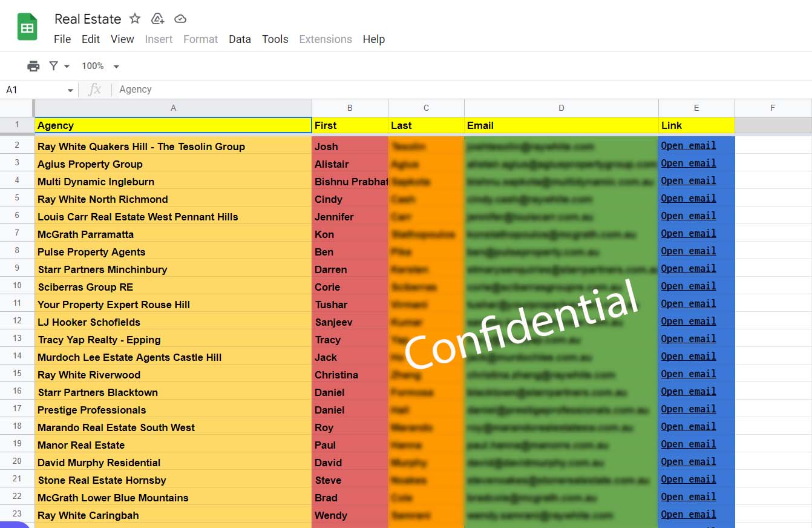Open email link for Agius Property Group
The width and height of the screenshot is (812, 528).
coord(689,163)
